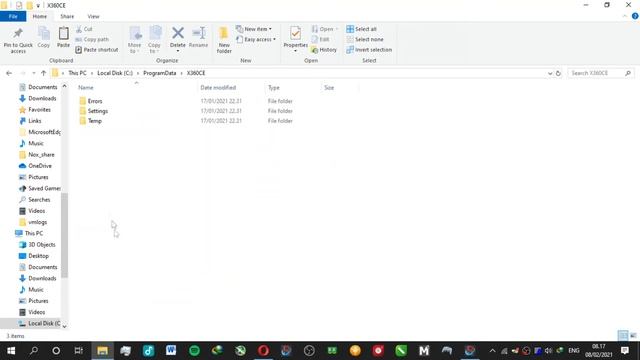The image size is (640, 360).
Task: Click Select none in ribbon
Action: [365, 40]
